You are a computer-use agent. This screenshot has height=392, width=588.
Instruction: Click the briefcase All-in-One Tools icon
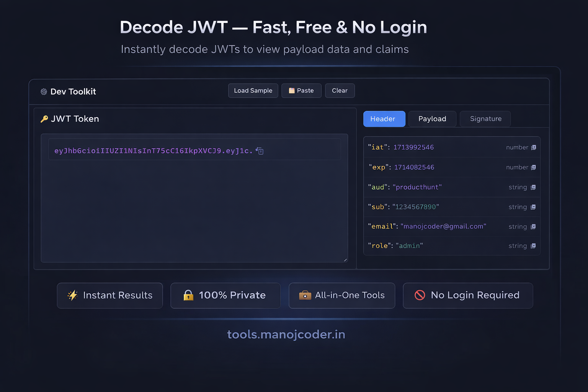305,295
